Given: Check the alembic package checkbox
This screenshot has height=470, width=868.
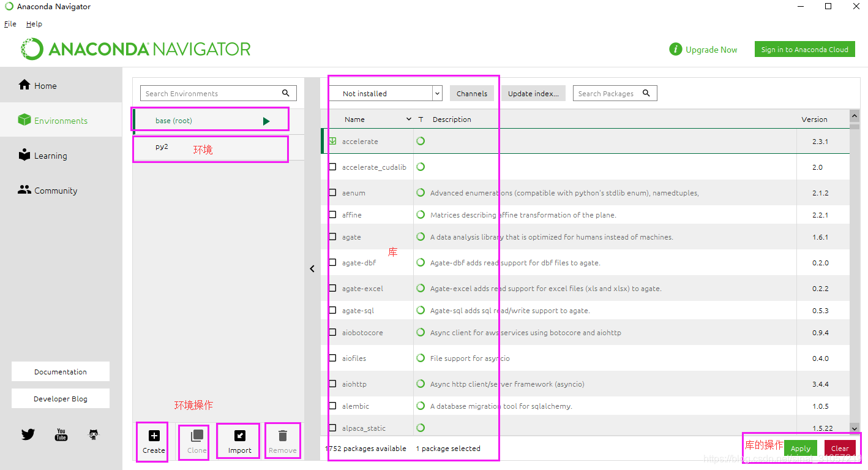Looking at the screenshot, I should click(333, 406).
